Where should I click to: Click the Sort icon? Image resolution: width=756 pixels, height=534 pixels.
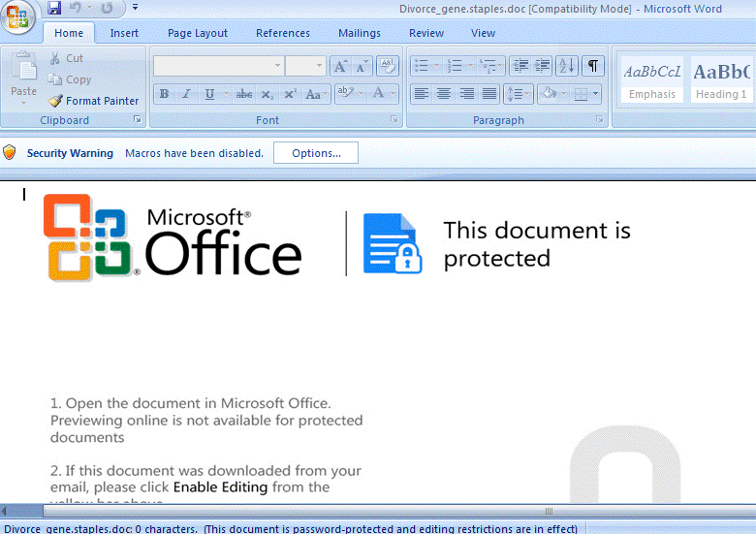567,66
